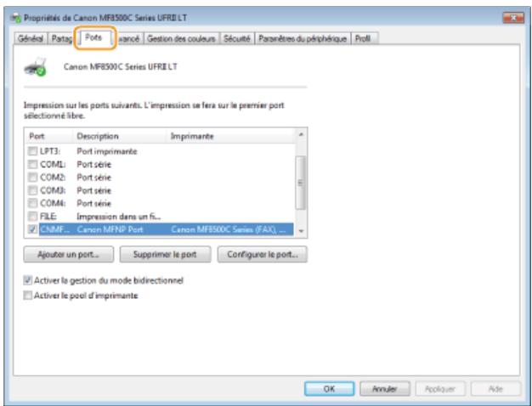Click 'Canon MF8500C Series (FAX)' printer cell

(229, 229)
